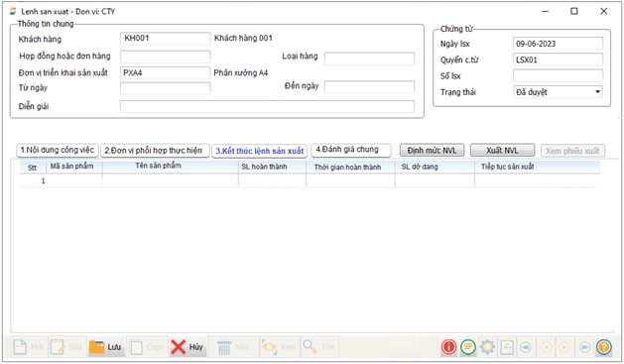Click the clipboard report icon
This screenshot has height=364, width=624.
pos(507,347)
